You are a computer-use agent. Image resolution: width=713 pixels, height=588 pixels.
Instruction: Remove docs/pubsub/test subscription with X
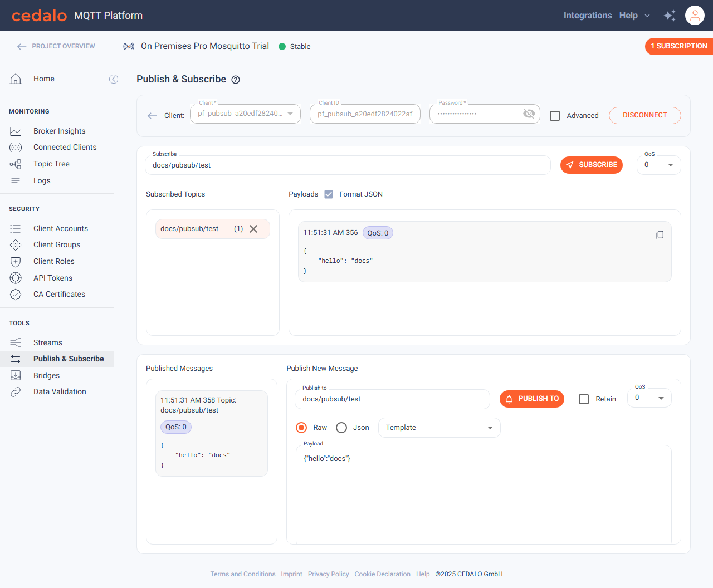pos(253,229)
